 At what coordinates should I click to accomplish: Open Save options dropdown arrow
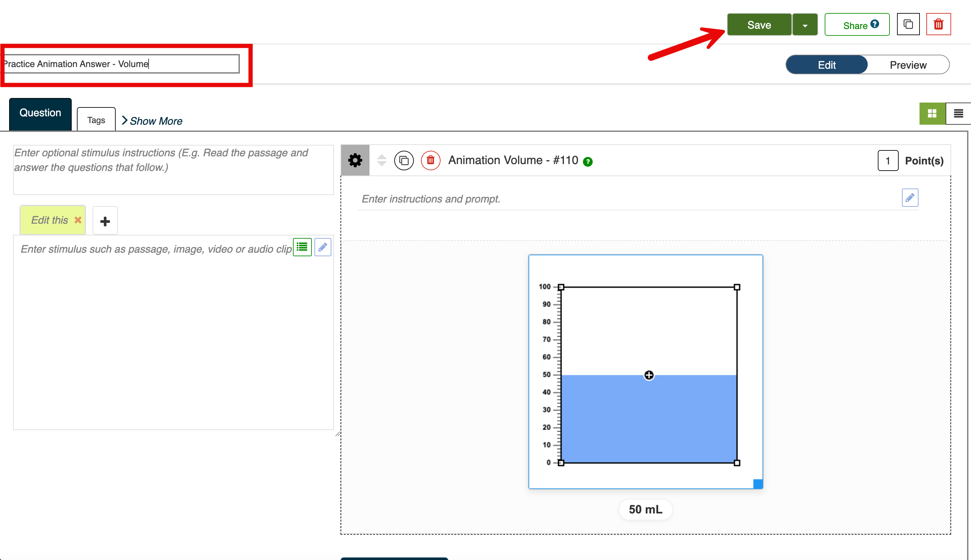pos(805,25)
